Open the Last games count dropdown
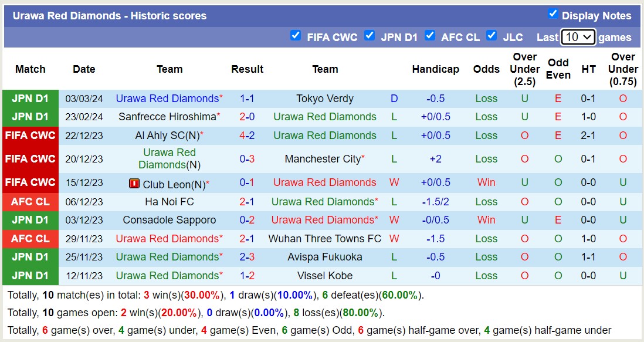 [x=578, y=36]
